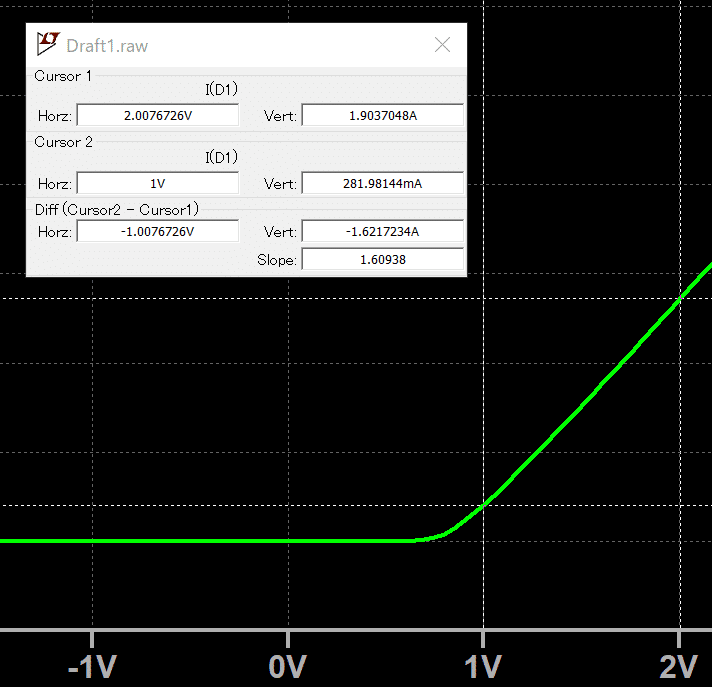712x687 pixels.
Task: Click Diff Vert field showing -1.6217234A
Action: point(382,232)
